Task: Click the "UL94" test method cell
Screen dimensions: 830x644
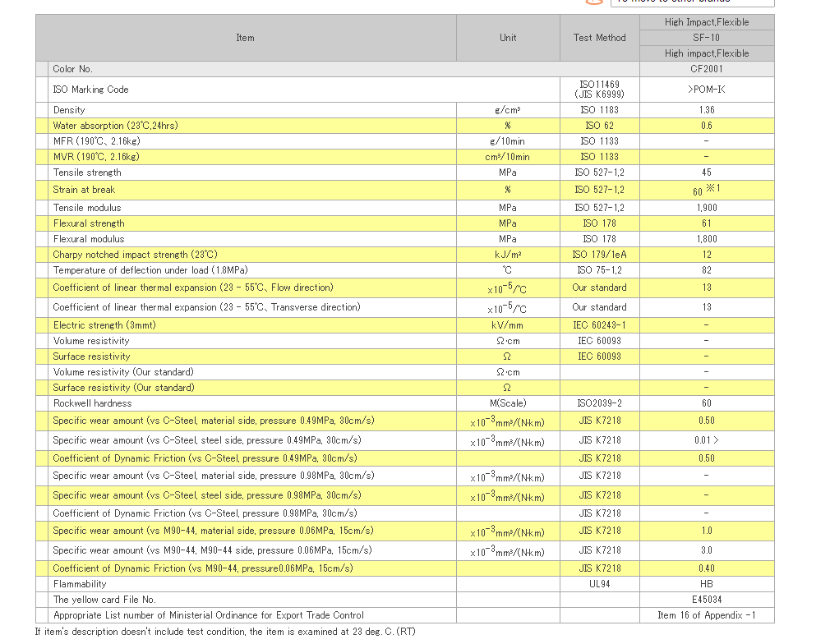Action: [599, 584]
